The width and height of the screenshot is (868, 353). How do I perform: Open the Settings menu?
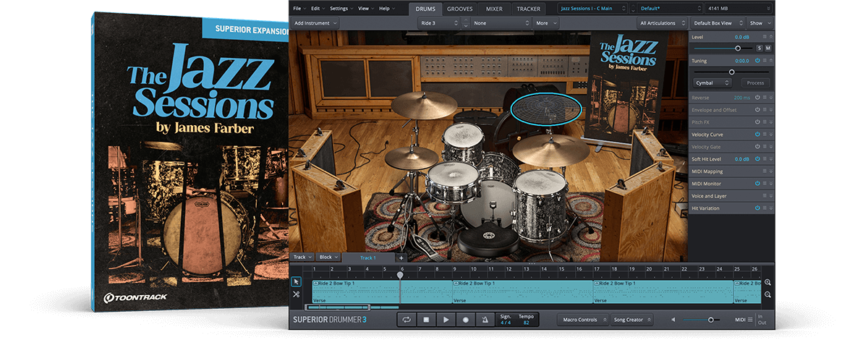(x=341, y=9)
